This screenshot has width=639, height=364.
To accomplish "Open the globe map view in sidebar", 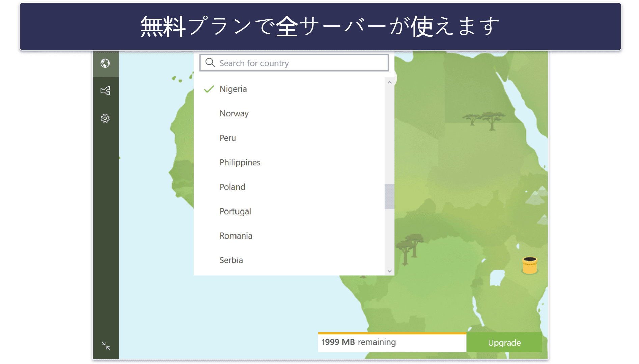I will click(105, 63).
